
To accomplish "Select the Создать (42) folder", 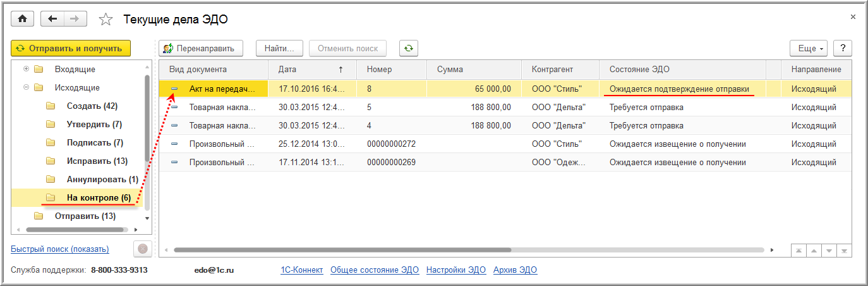I will [92, 106].
